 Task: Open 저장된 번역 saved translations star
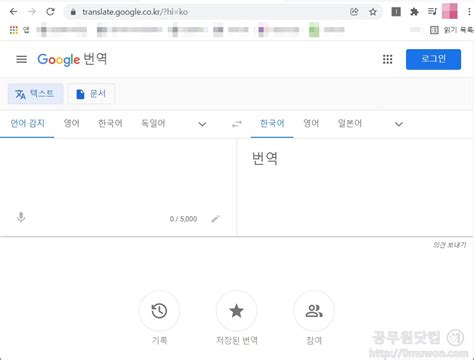237,311
